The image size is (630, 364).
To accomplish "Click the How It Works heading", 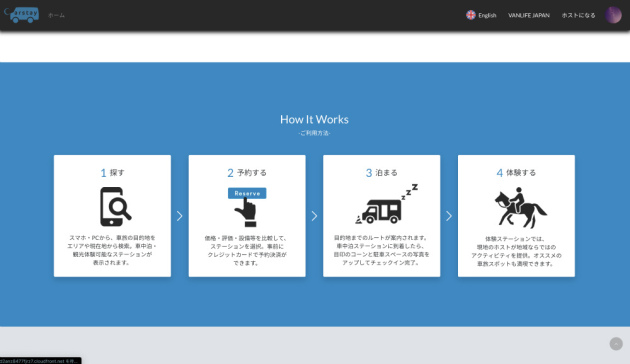I will click(314, 119).
